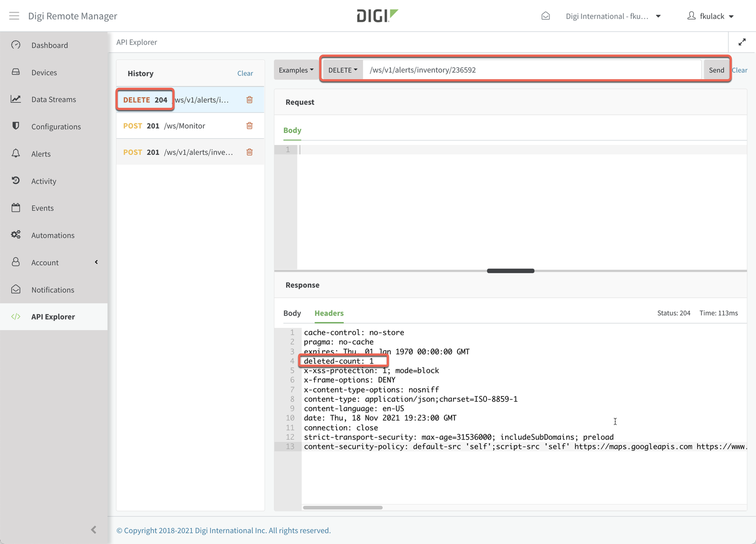Screen dimensions: 756x544
Task: Open the Events calendar icon
Action: 16,208
